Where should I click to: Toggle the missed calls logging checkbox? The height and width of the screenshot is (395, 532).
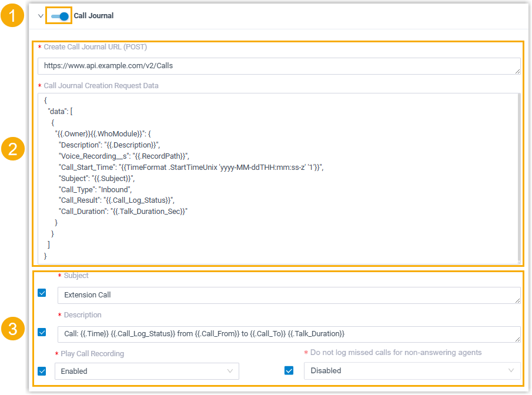click(x=289, y=370)
